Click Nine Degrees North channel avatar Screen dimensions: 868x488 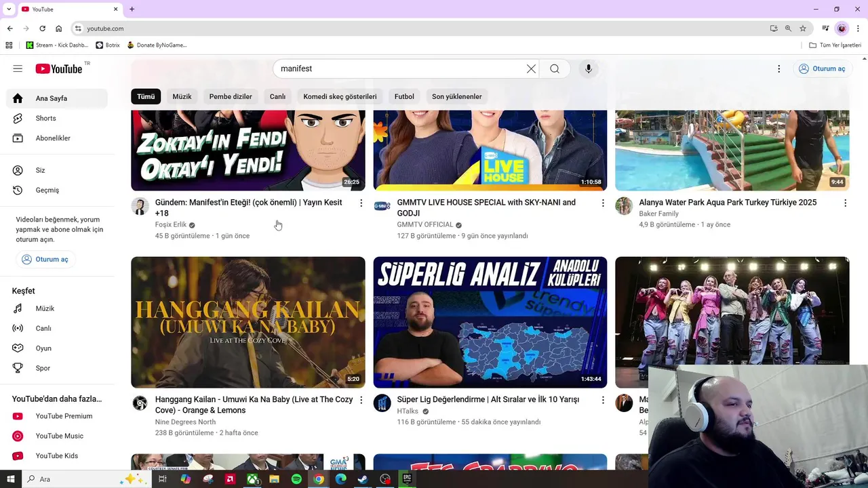140,403
